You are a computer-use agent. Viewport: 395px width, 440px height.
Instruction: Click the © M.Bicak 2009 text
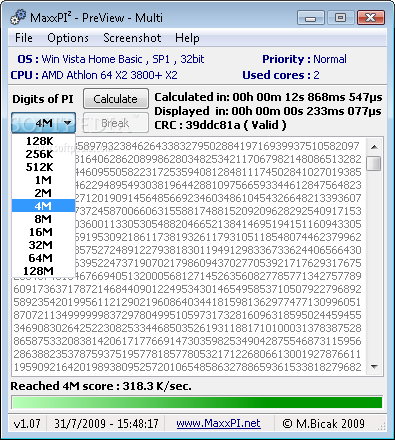coord(323,424)
